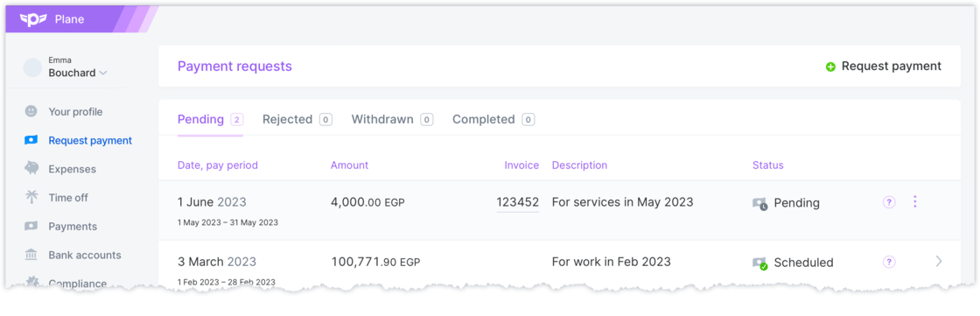Click Status column header
Screen dimensions: 980x316
768,165
